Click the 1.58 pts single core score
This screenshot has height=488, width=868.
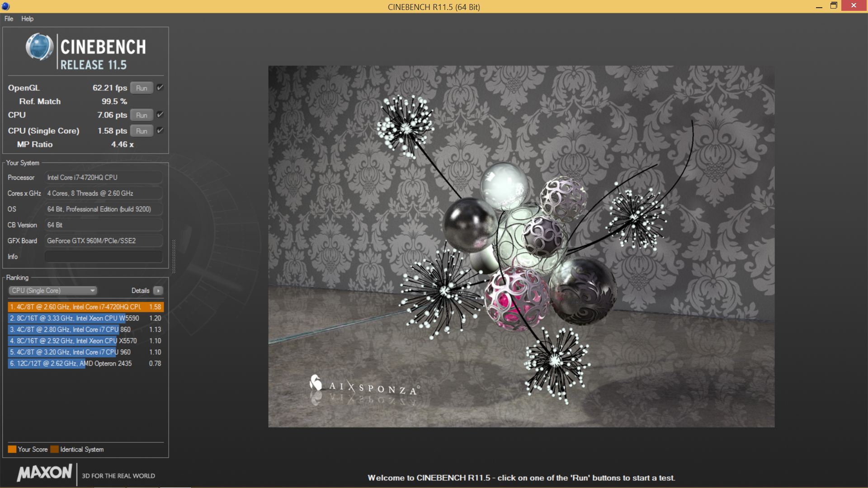click(112, 131)
